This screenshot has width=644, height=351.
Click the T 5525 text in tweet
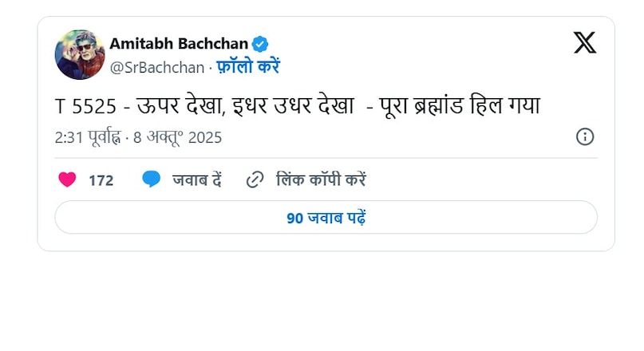pyautogui.click(x=81, y=106)
